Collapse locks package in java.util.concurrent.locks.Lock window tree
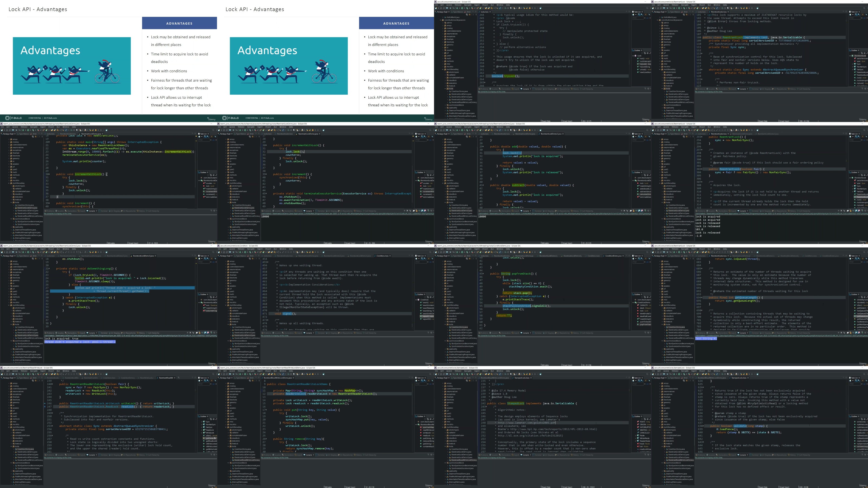Viewport: 868px width, 488px height. coord(445,89)
